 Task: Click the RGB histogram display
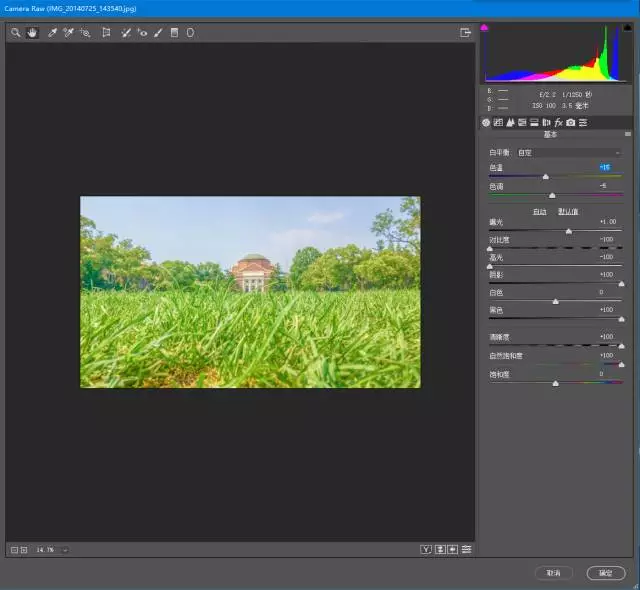coord(556,53)
